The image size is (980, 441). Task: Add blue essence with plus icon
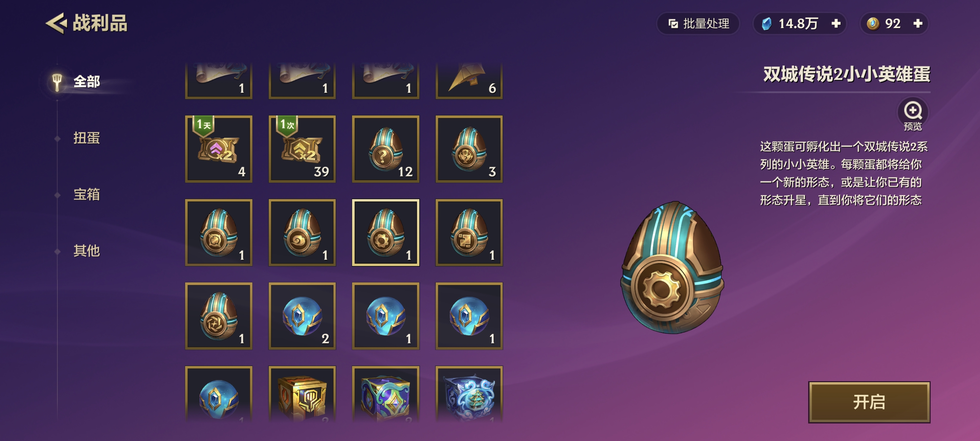[x=836, y=23]
